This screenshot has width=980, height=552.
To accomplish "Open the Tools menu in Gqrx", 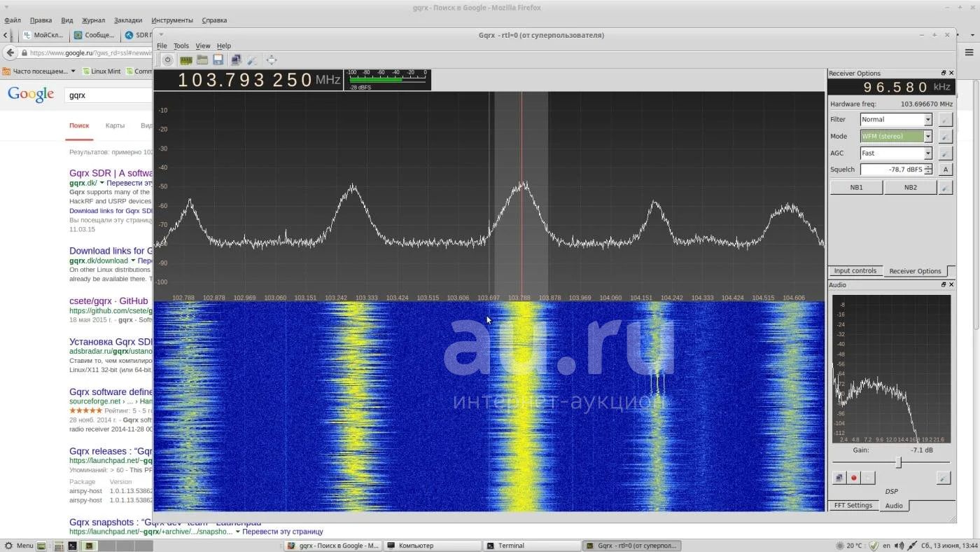I will (x=181, y=46).
